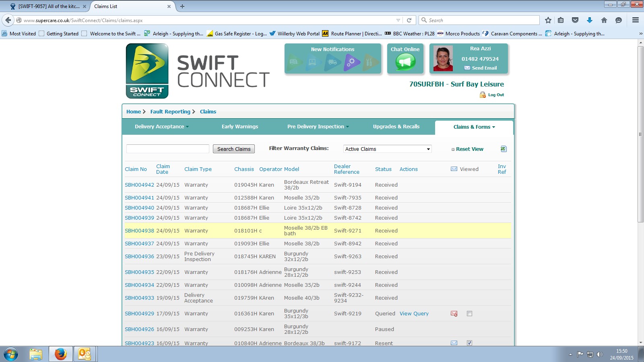Open Firefox from the Windows taskbar

click(61, 354)
